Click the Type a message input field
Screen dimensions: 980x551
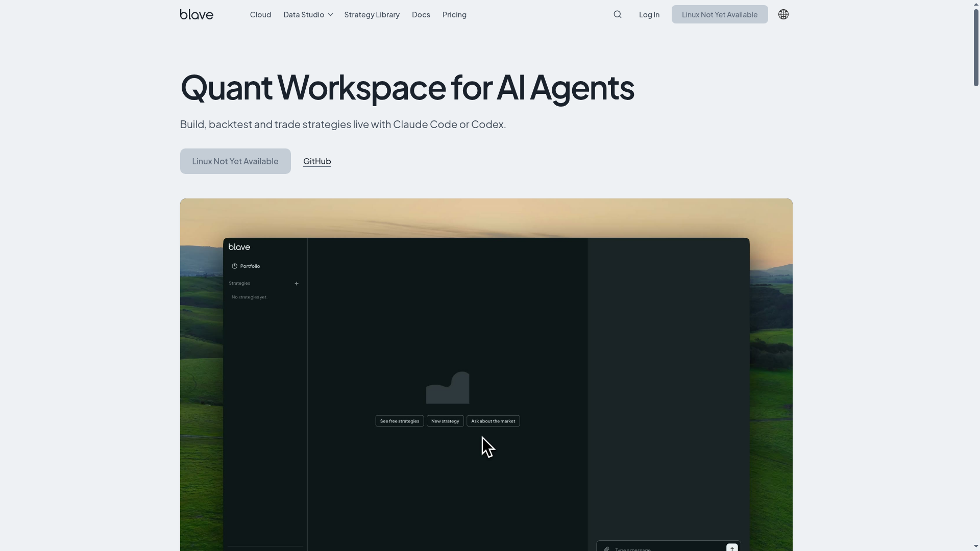(x=669, y=546)
